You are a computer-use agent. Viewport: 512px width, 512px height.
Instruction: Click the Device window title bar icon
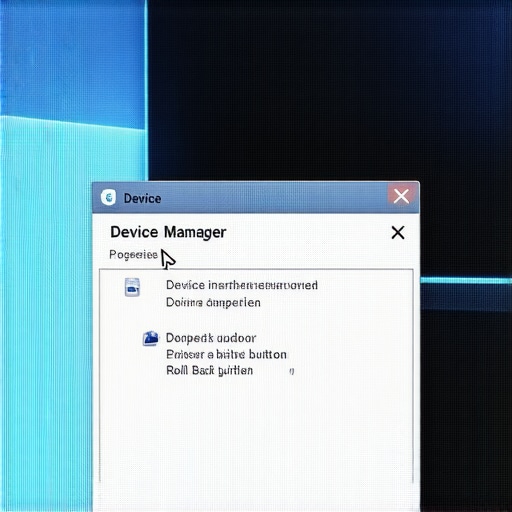[x=109, y=197]
